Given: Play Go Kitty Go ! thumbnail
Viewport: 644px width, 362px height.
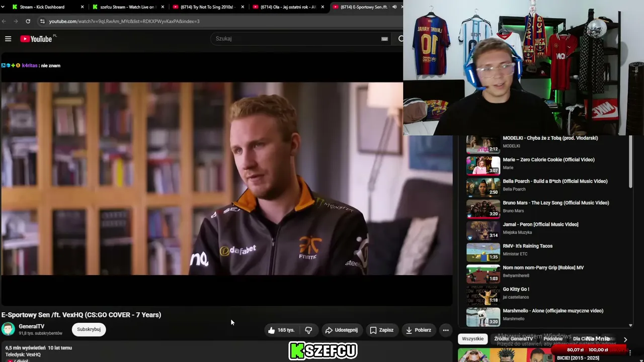Looking at the screenshot, I should point(483,295).
